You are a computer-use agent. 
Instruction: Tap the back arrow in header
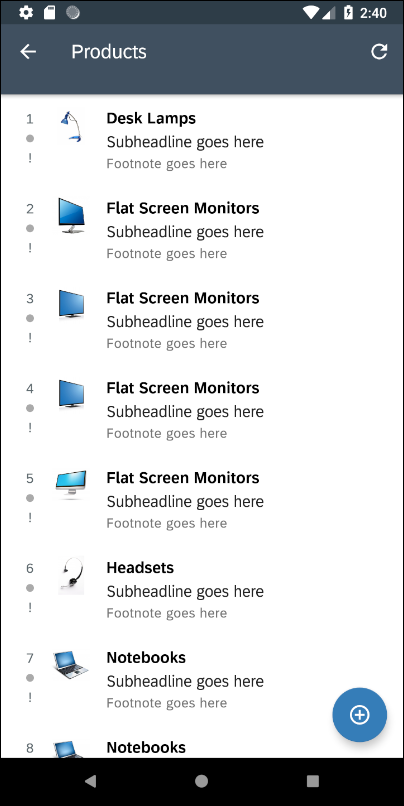point(28,51)
